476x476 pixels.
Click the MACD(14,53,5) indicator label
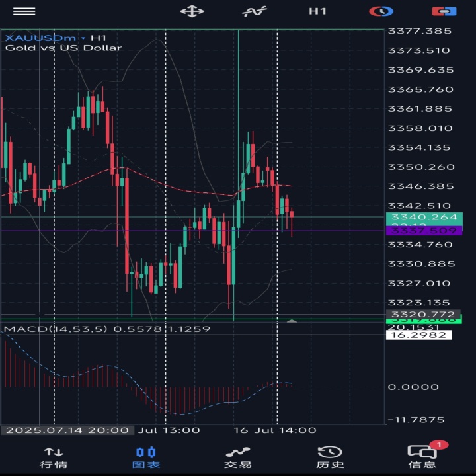[x=56, y=329]
